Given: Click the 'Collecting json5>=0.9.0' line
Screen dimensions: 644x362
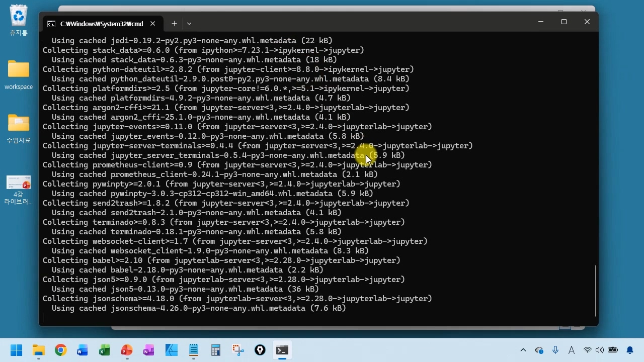Looking at the screenshot, I should point(224,280).
